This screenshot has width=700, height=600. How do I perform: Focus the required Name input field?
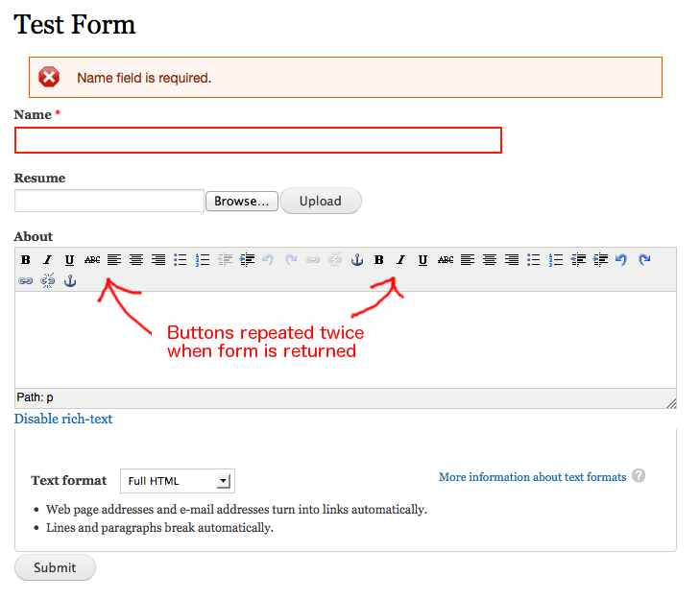[258, 140]
